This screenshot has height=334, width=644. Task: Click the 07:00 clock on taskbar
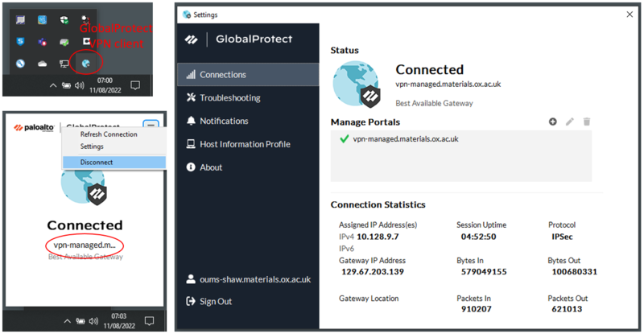(105, 85)
